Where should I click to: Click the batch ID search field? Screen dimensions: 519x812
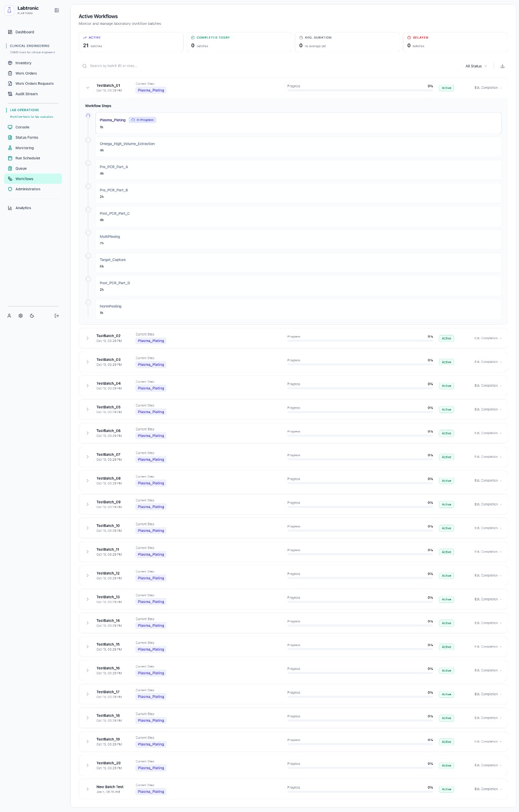pyautogui.click(x=269, y=66)
